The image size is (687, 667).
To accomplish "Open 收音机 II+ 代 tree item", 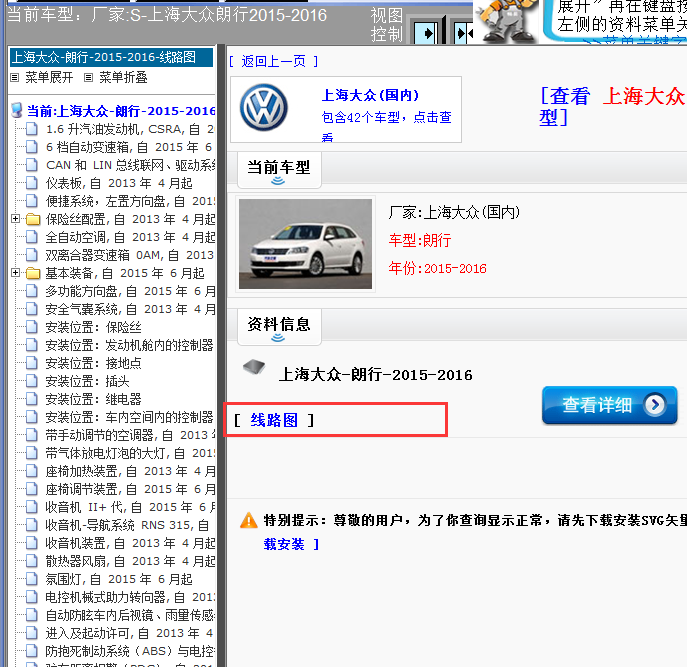I will 130,507.
